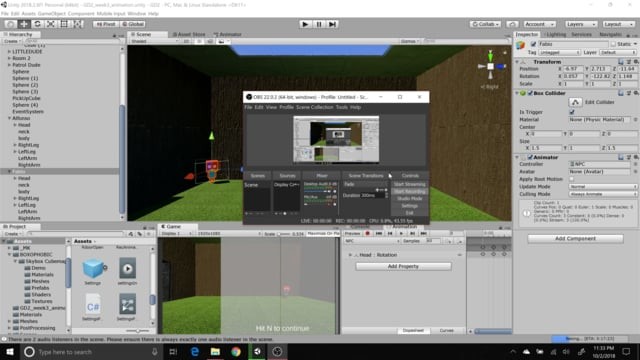The height and width of the screenshot is (360, 640).
Task: Open Transform component settings gear
Action: (636, 62)
